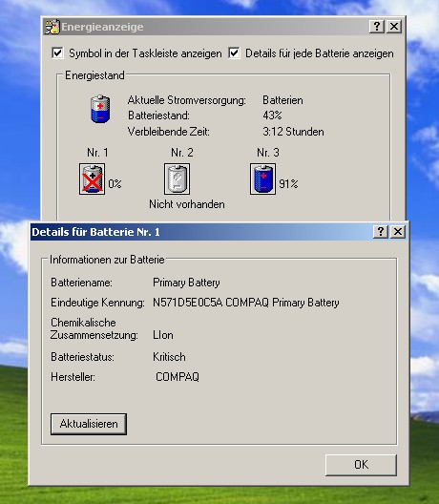Click the 'Eindeutige Kennung:' label
Image resolution: width=439 pixels, height=504 pixels.
[97, 303]
